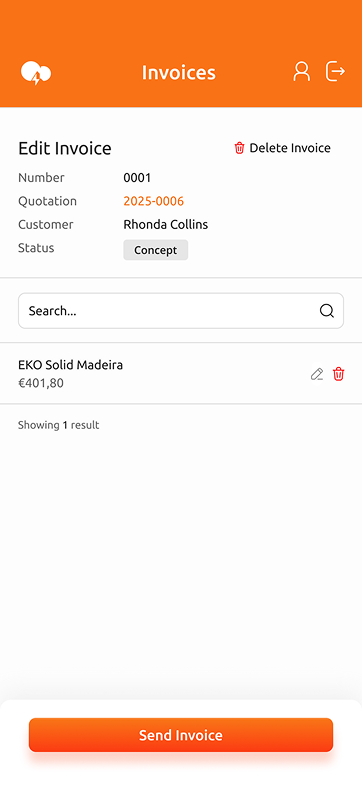The height and width of the screenshot is (788, 362).
Task: Click customer name Rhonda Collins
Action: [x=166, y=225]
